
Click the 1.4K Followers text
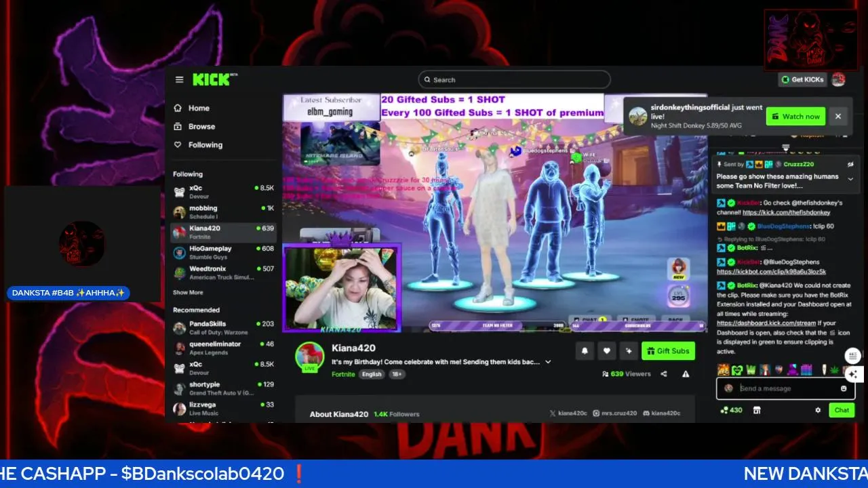point(397,414)
